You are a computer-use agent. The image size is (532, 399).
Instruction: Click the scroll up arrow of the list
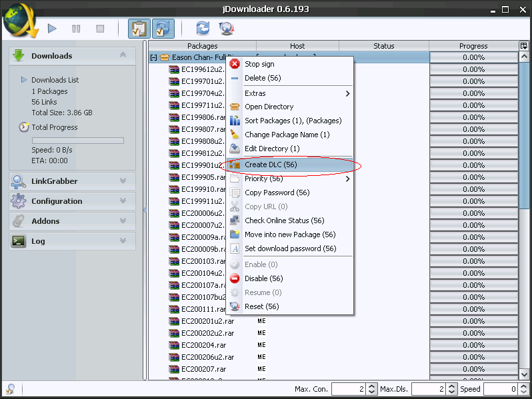524,57
